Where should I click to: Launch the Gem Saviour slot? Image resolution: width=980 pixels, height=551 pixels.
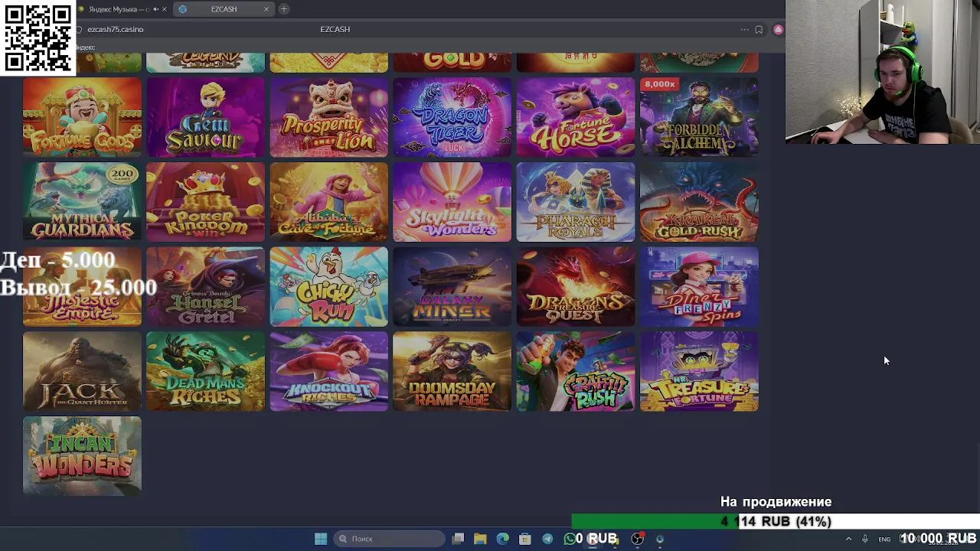pyautogui.click(x=205, y=117)
